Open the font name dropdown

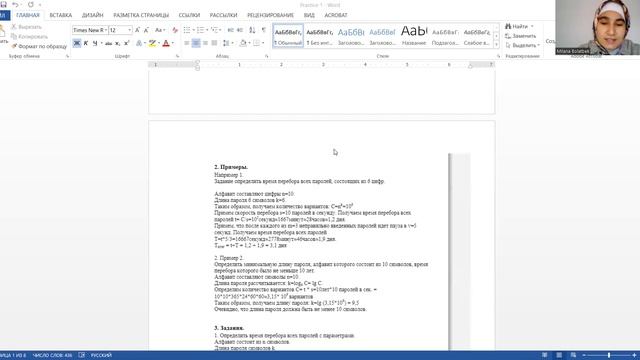pyautogui.click(x=106, y=30)
